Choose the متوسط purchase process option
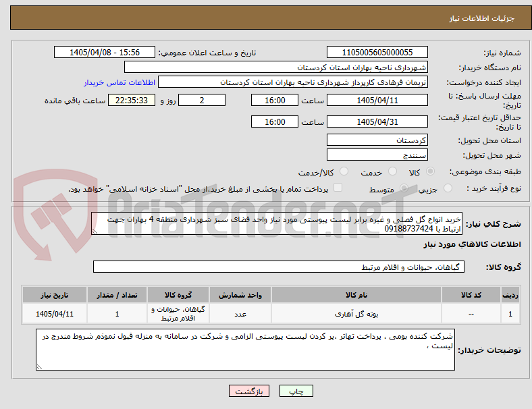Screen dimensions: 532x409 [x=404, y=188]
